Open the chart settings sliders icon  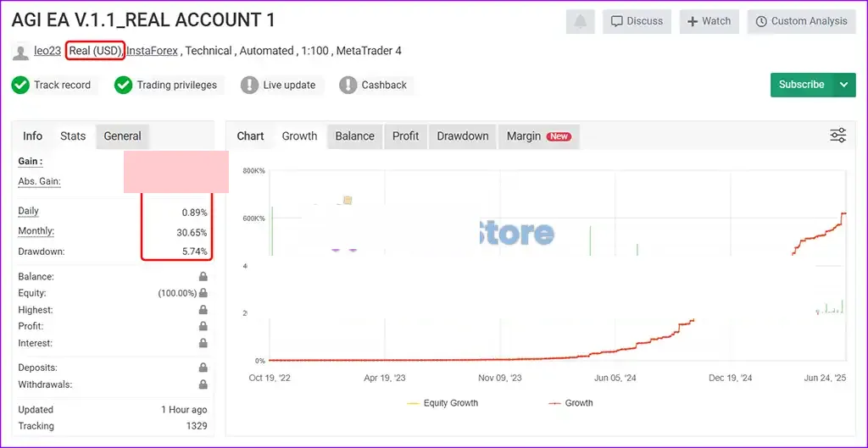coord(837,136)
